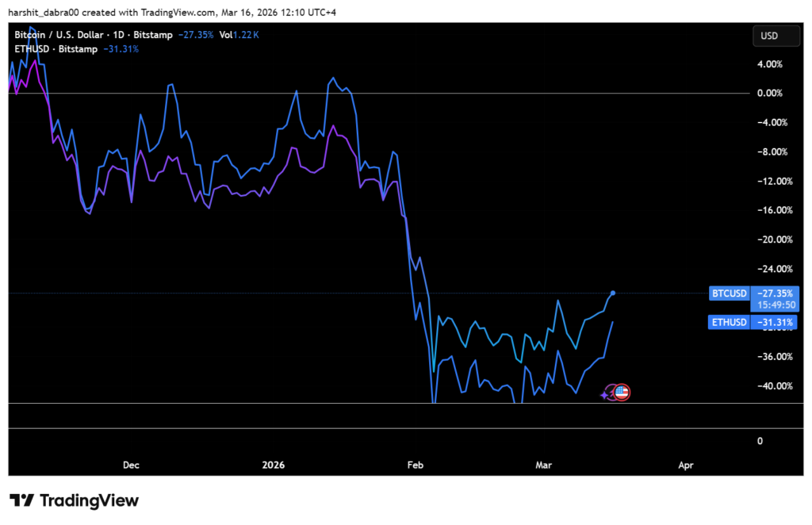812x525 pixels.
Task: Click the purple star sparkle icon
Action: [603, 395]
